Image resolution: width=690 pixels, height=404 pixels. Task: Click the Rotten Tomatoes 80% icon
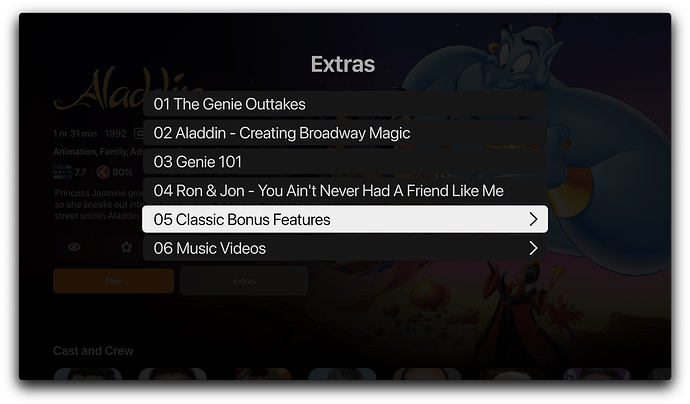(103, 172)
